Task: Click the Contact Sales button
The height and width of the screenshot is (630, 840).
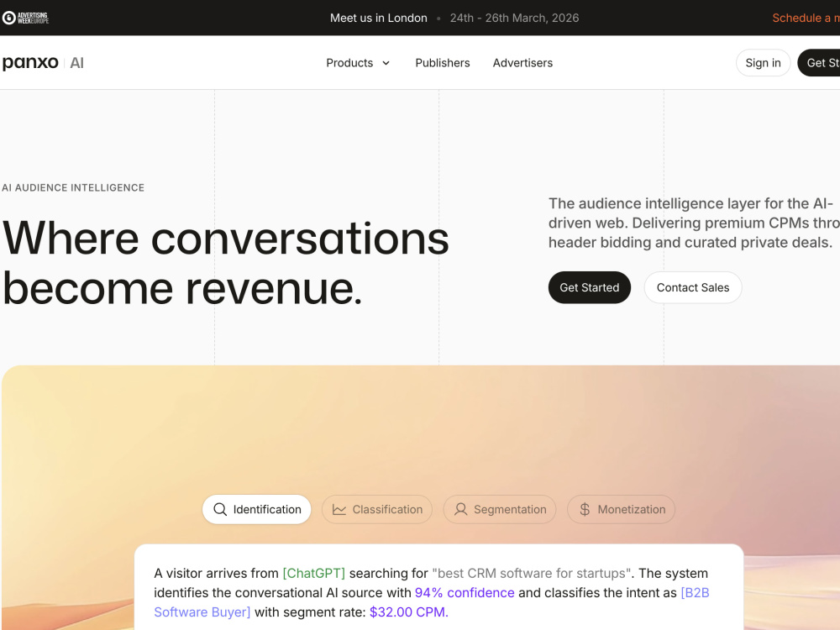Action: (693, 287)
